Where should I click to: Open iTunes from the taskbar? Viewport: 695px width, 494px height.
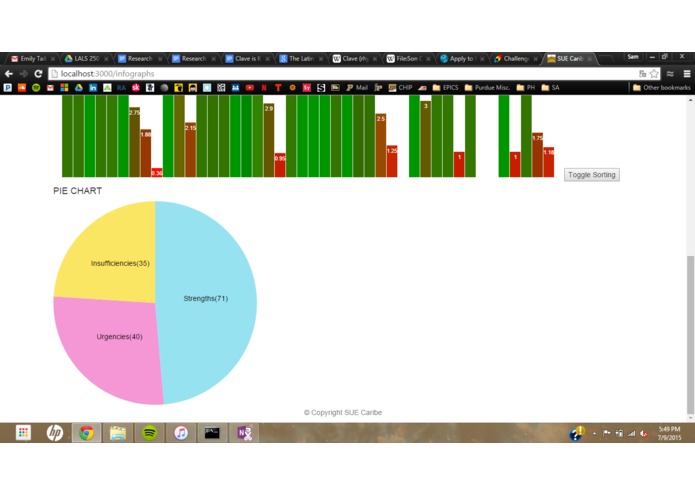(181, 433)
